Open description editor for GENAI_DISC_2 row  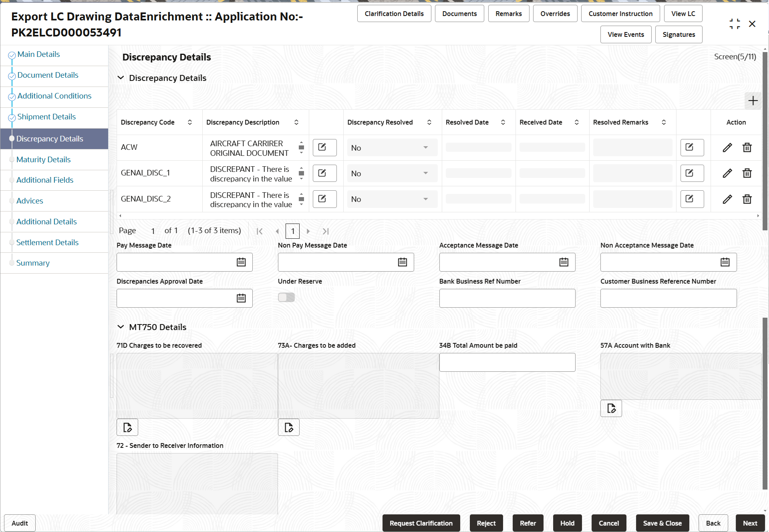coord(324,199)
